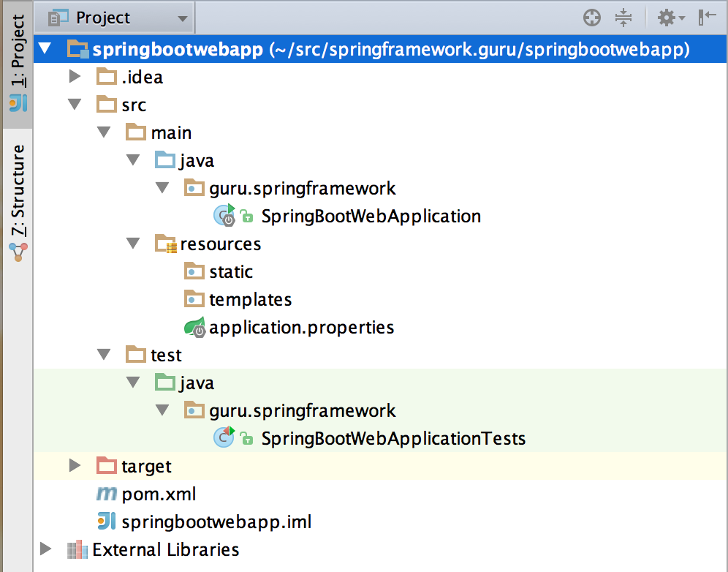Collapse the java folder under test
The width and height of the screenshot is (728, 572).
coord(133,383)
